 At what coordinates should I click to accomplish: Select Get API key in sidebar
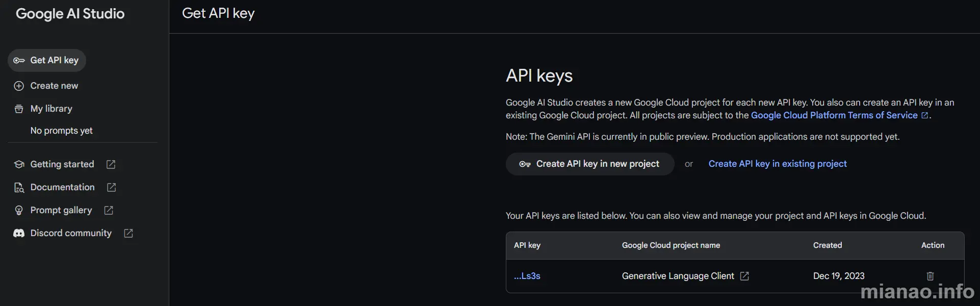tap(47, 60)
